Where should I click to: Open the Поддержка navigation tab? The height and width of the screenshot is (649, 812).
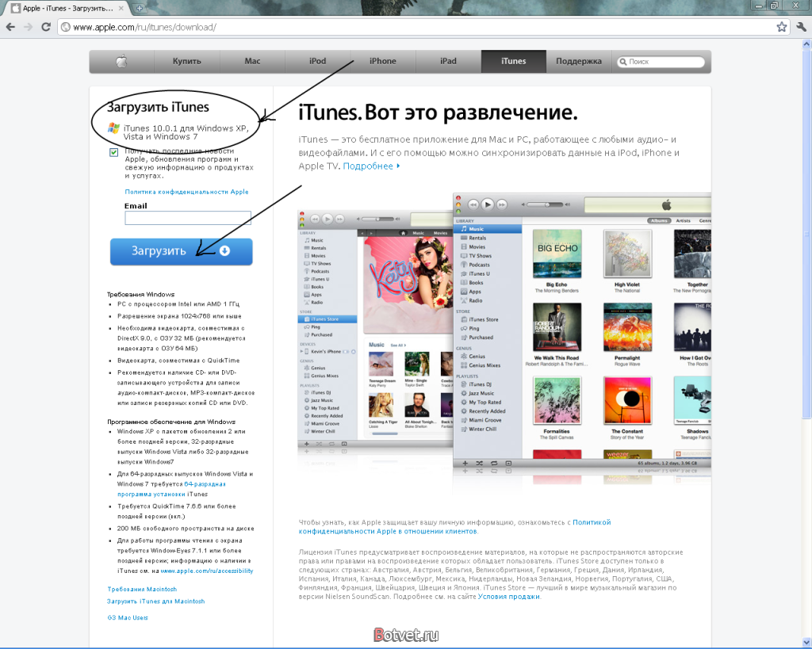(x=578, y=61)
